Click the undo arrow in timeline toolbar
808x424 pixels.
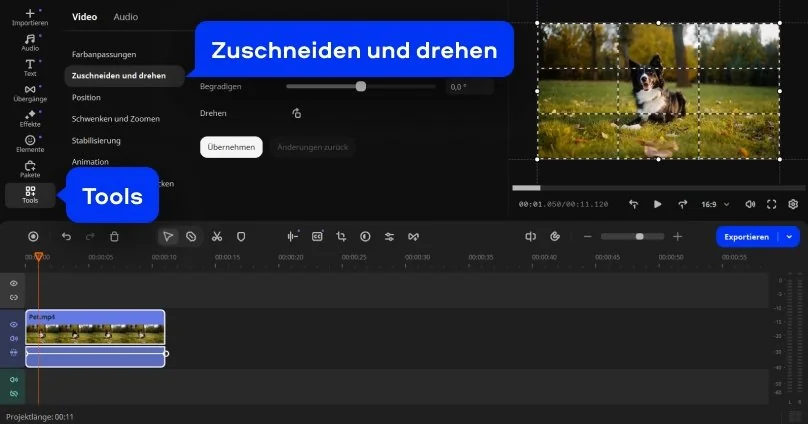tap(66, 236)
